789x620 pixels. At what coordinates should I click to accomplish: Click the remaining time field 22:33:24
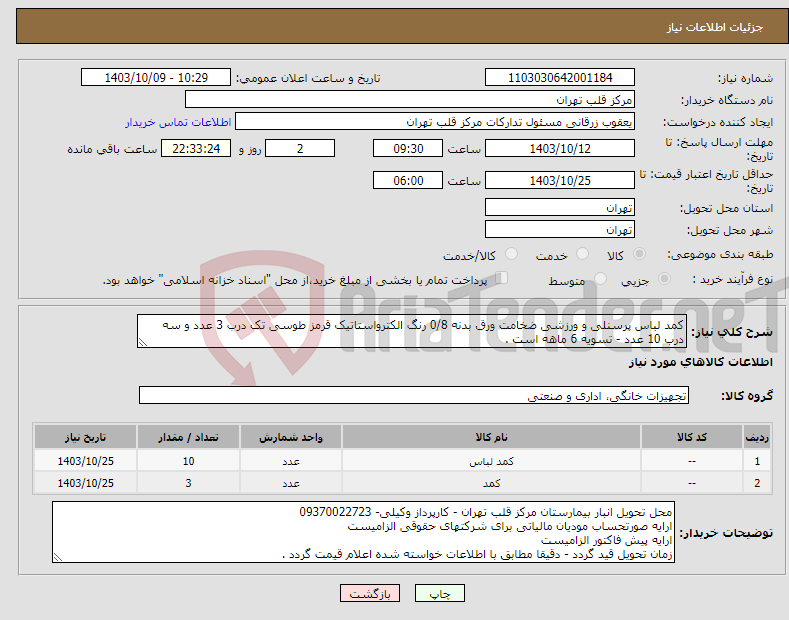[196, 148]
